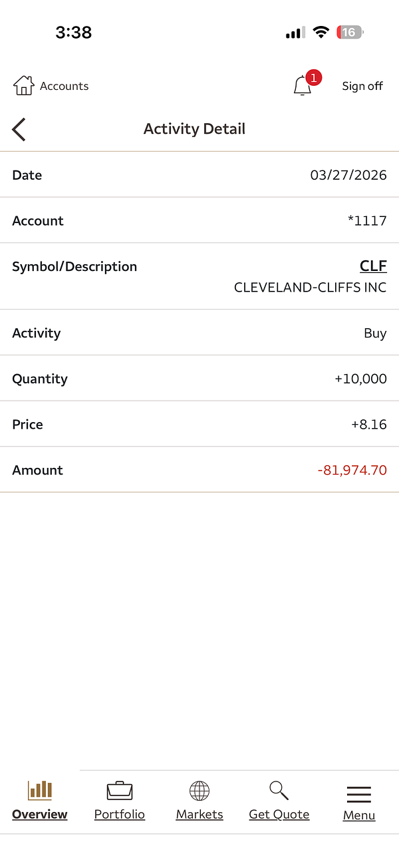Tap the Portfolio briefcase icon
Screen dimensions: 399x868
tap(120, 791)
